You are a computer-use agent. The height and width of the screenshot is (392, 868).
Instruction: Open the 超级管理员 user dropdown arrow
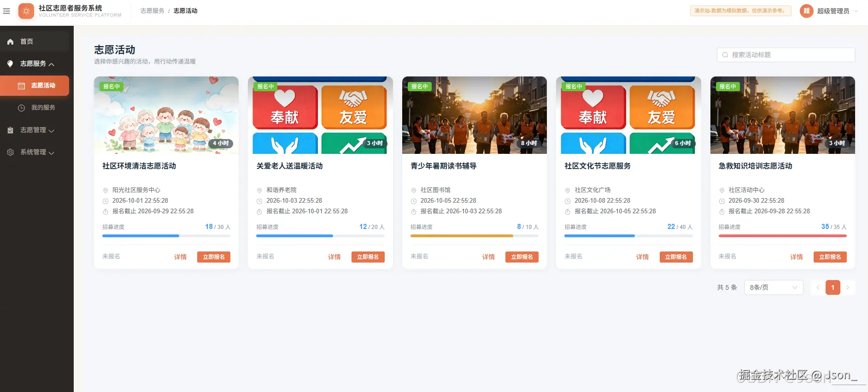tap(856, 11)
